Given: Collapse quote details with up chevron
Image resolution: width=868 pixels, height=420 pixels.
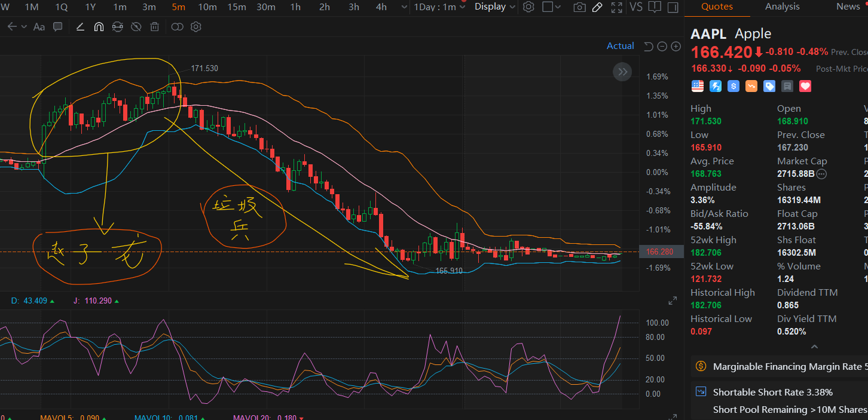Looking at the screenshot, I should [814, 347].
